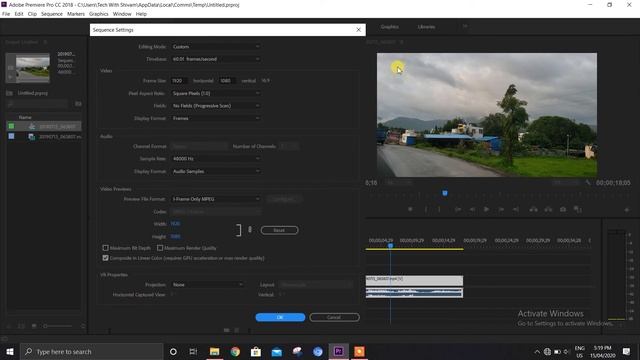The height and width of the screenshot is (360, 640).
Task: Open the Markers menu
Action: (x=76, y=14)
